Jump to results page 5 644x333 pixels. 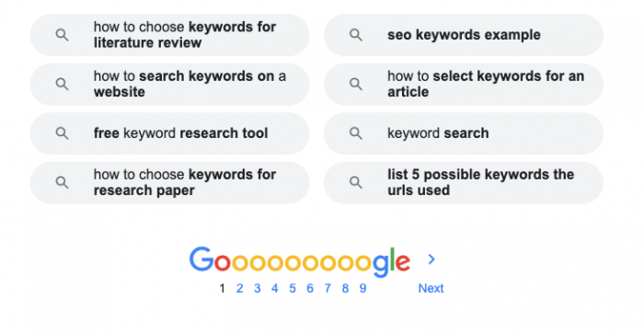pos(293,288)
